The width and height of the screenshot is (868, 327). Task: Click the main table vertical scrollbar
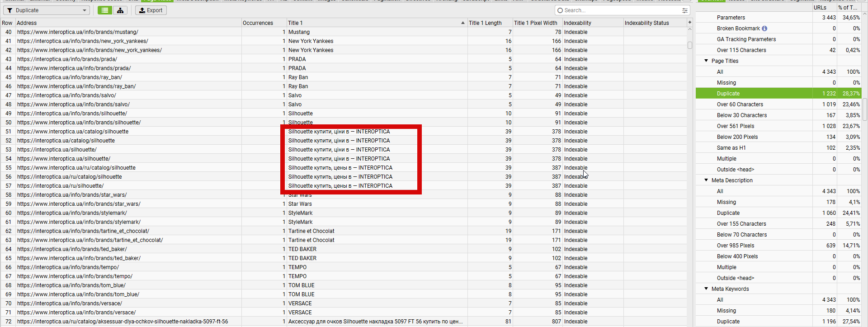(690, 45)
